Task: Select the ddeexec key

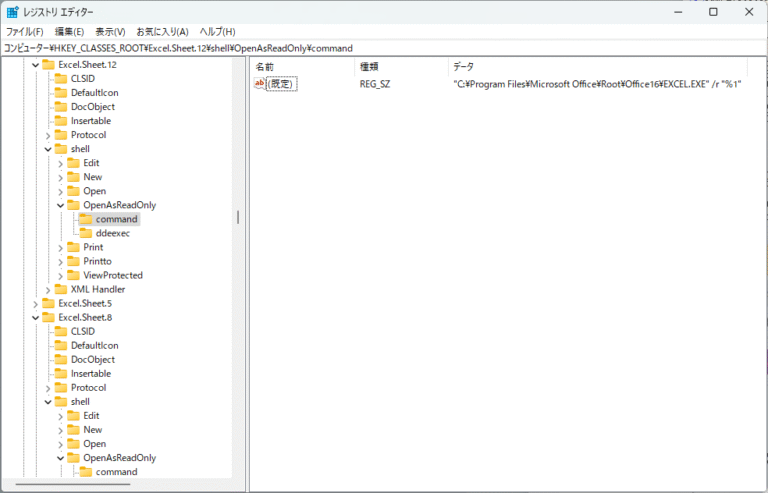Action: pos(113,233)
